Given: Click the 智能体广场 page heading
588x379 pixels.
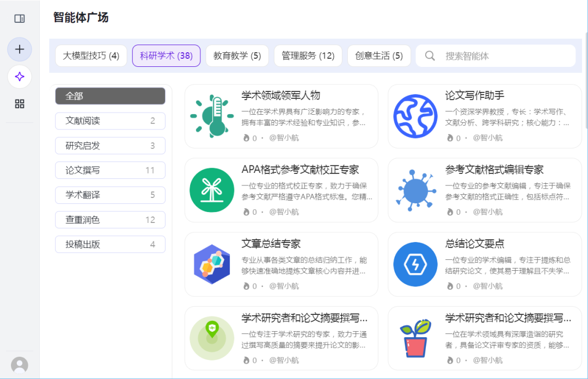Looking at the screenshot, I should point(81,17).
